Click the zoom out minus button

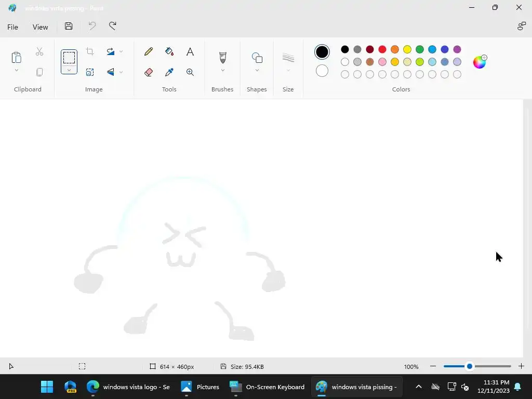click(433, 366)
